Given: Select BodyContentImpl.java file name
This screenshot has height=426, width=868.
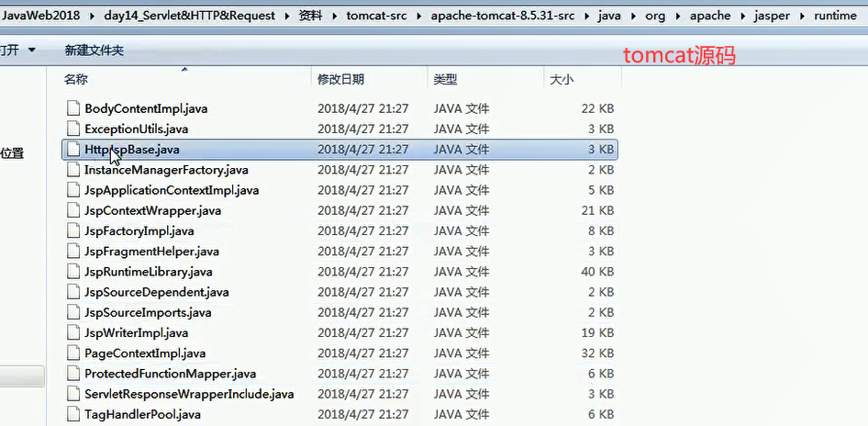Looking at the screenshot, I should [x=146, y=108].
